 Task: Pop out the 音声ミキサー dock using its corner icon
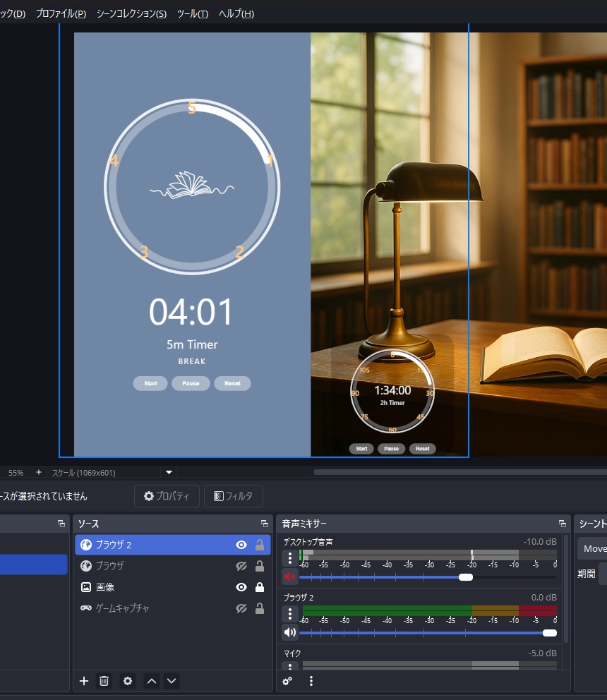563,524
